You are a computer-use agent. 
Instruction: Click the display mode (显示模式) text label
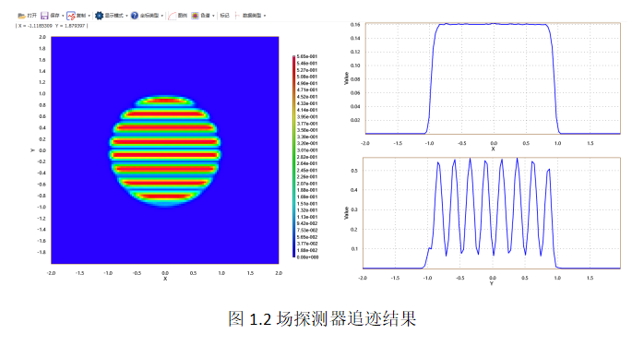[113, 16]
